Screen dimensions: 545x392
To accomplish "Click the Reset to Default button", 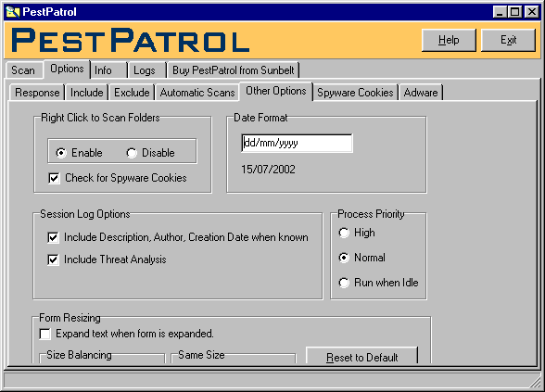I will point(361,355).
